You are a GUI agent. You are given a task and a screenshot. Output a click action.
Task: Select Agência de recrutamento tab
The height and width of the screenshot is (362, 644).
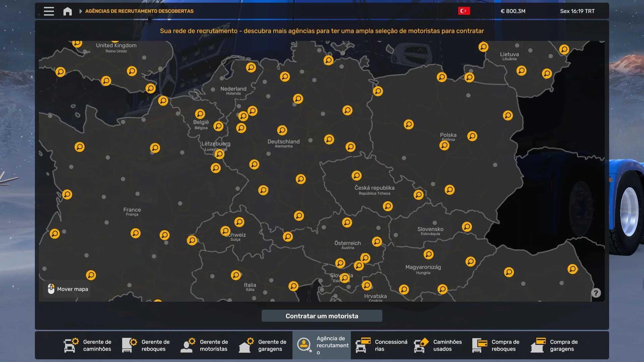pos(321,345)
